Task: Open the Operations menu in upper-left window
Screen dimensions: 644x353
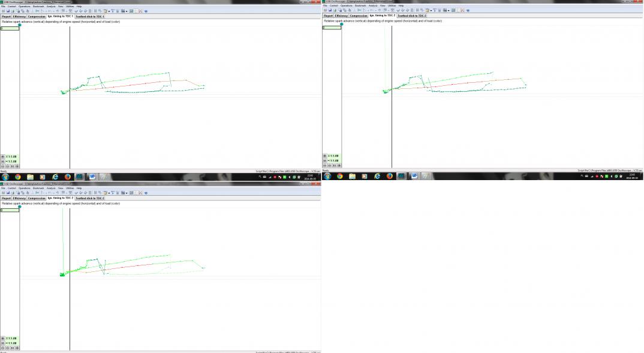Action: point(24,7)
